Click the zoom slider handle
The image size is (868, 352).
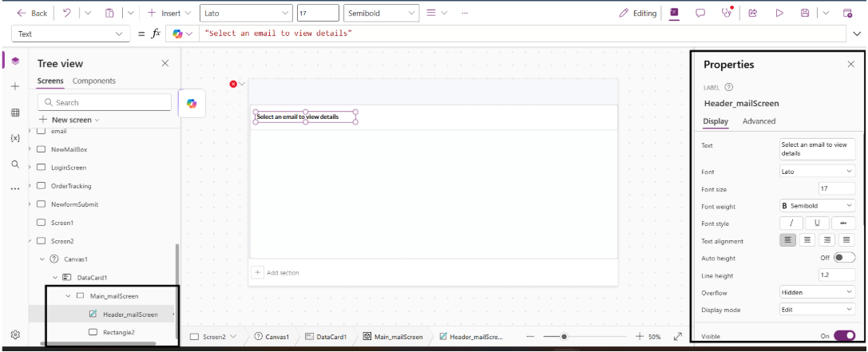click(564, 337)
